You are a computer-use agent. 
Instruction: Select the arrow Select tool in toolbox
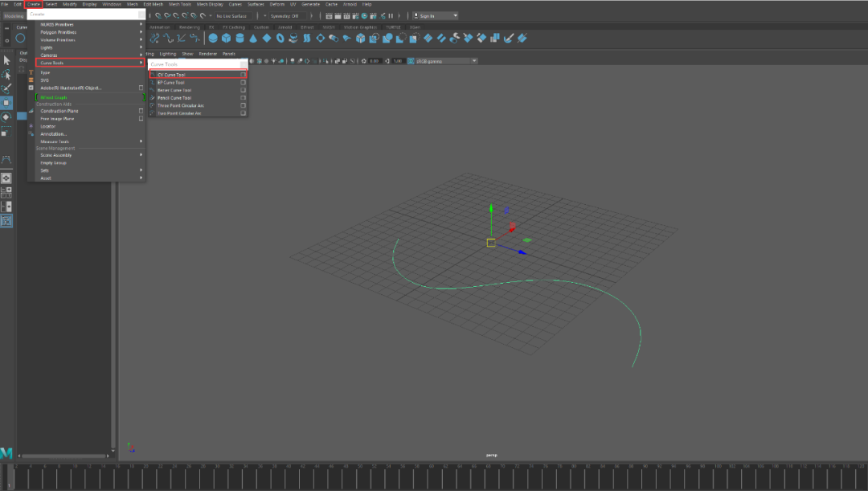point(6,60)
